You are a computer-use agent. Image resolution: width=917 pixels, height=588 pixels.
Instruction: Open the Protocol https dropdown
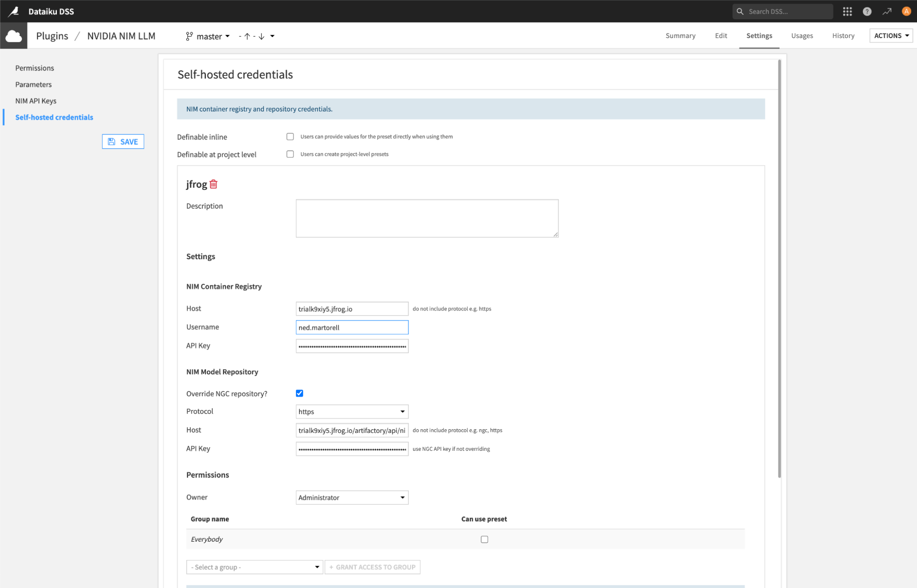pyautogui.click(x=352, y=412)
